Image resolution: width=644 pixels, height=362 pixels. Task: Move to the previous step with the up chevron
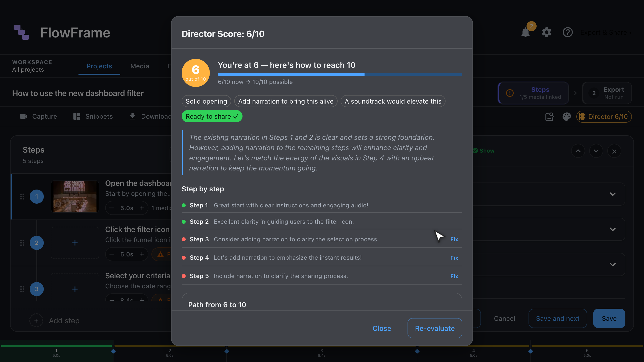[578, 151]
